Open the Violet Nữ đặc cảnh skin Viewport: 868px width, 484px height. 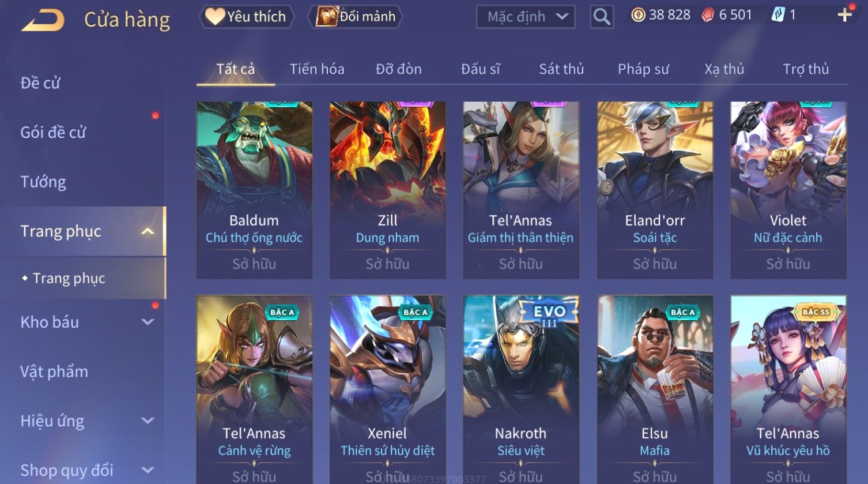point(788,190)
